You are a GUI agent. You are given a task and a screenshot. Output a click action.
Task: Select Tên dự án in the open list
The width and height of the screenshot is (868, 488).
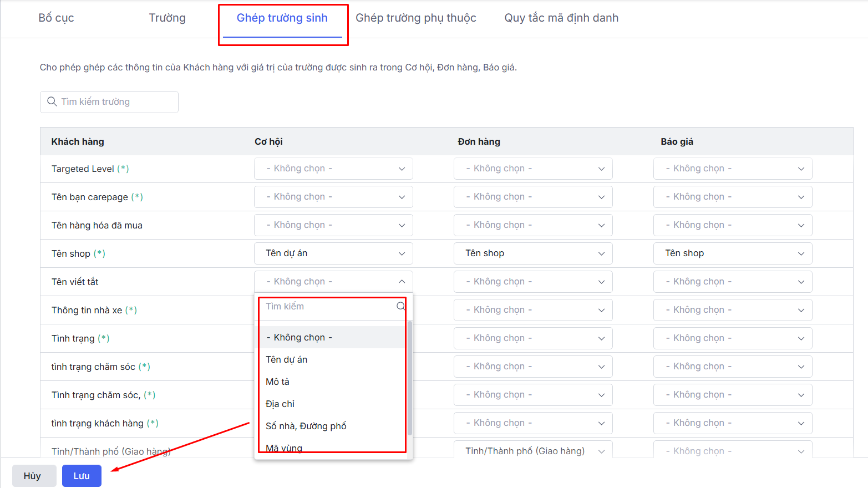287,359
